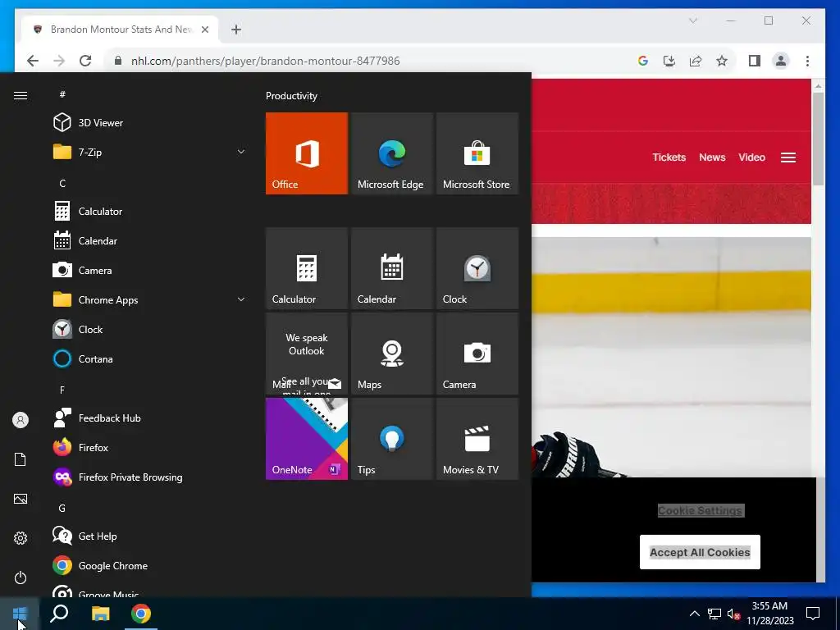Expand the Chrome Apps folder chevron
Image resolution: width=840 pixels, height=630 pixels.
[x=241, y=300]
